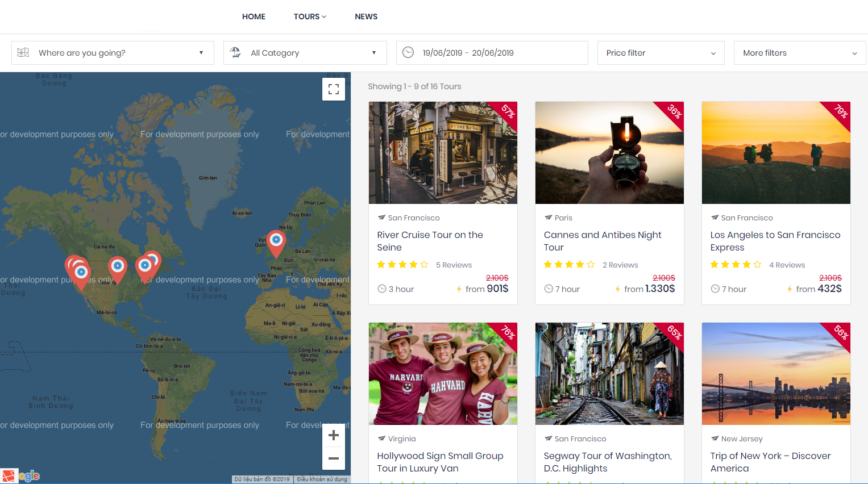Click the 56% discount ribbon

(839, 333)
